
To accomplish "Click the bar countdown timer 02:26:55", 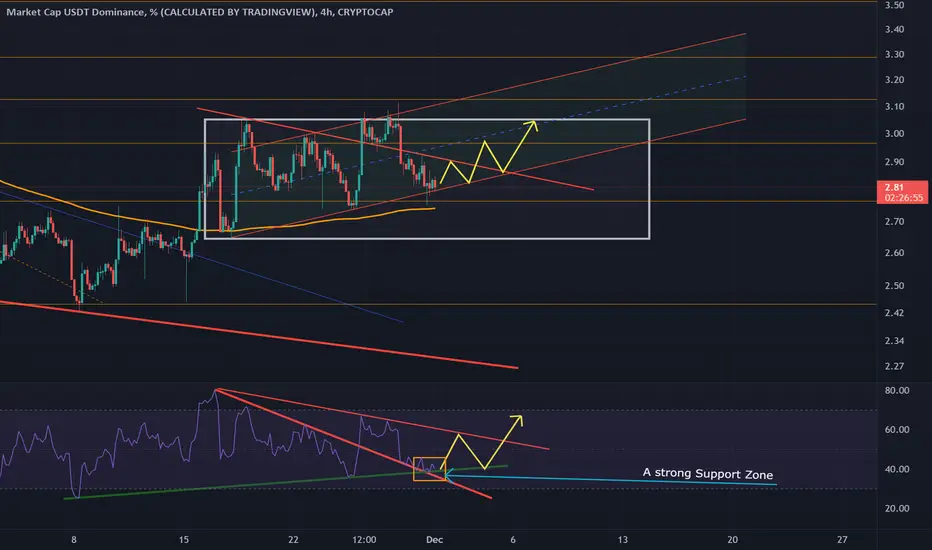I will point(903,198).
